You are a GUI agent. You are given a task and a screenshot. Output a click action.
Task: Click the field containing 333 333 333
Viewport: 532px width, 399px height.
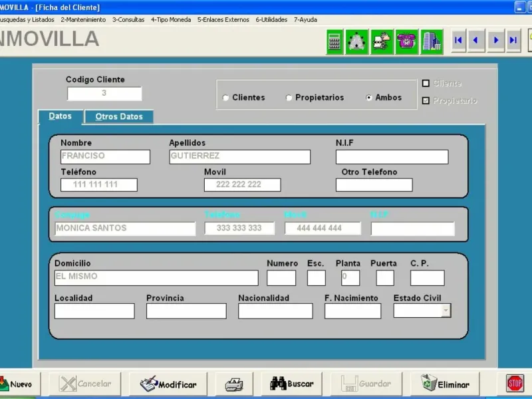(239, 228)
